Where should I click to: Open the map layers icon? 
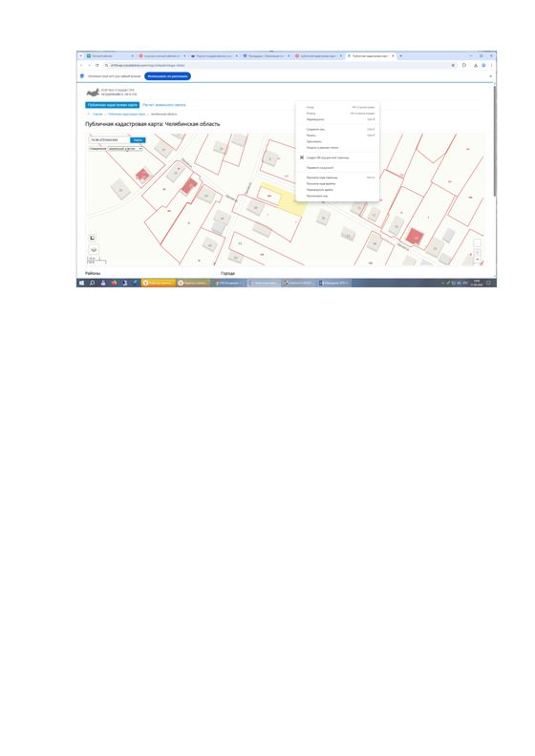click(94, 249)
